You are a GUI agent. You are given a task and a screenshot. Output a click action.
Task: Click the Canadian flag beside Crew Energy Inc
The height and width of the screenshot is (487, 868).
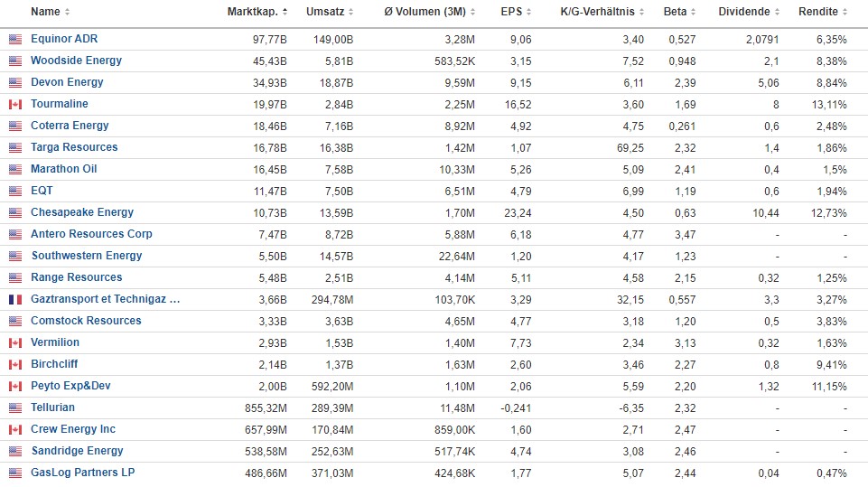pyautogui.click(x=15, y=429)
